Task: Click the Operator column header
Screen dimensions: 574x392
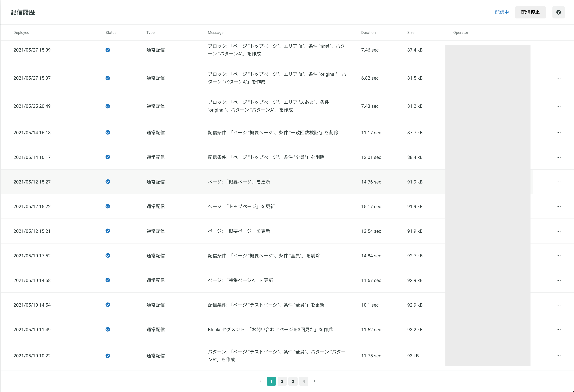Action: coord(461,33)
